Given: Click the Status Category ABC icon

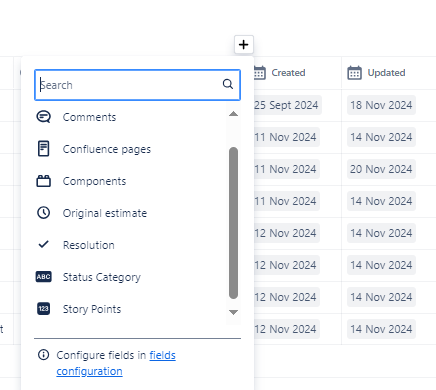Looking at the screenshot, I should 44,277.
